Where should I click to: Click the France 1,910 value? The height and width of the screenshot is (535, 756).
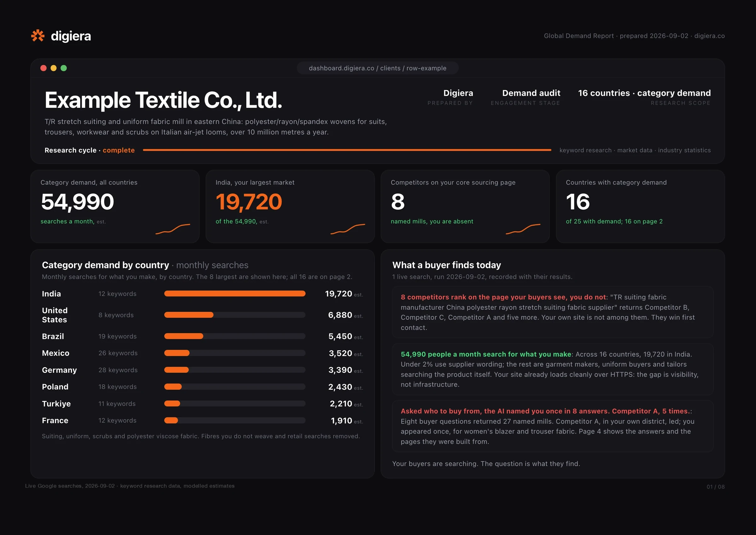coord(341,420)
